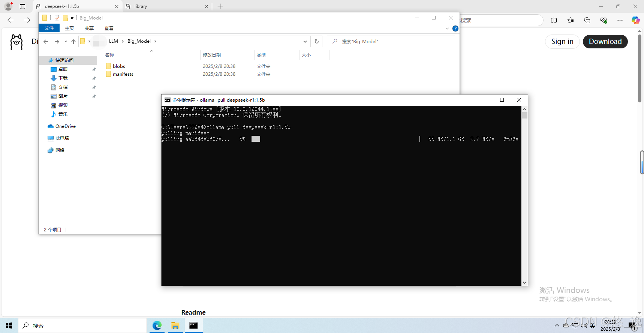Open Edge favorites star icon

pyautogui.click(x=570, y=20)
